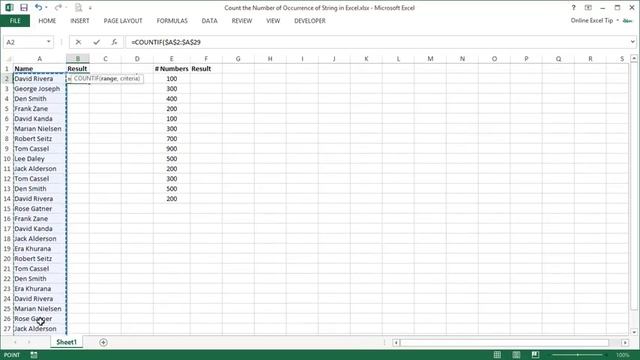Open Ribbon Display Options icon
Screen dimensions: 640x360
[x=588, y=8]
